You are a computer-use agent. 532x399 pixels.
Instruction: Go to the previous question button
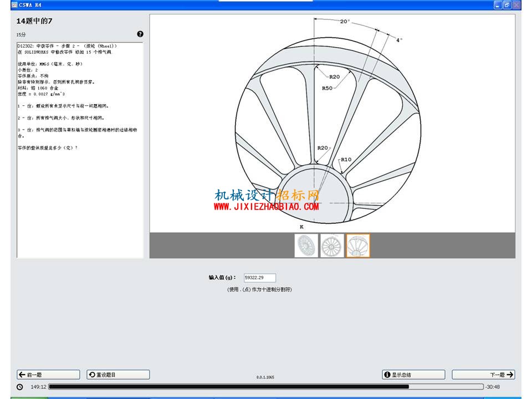[x=49, y=375]
